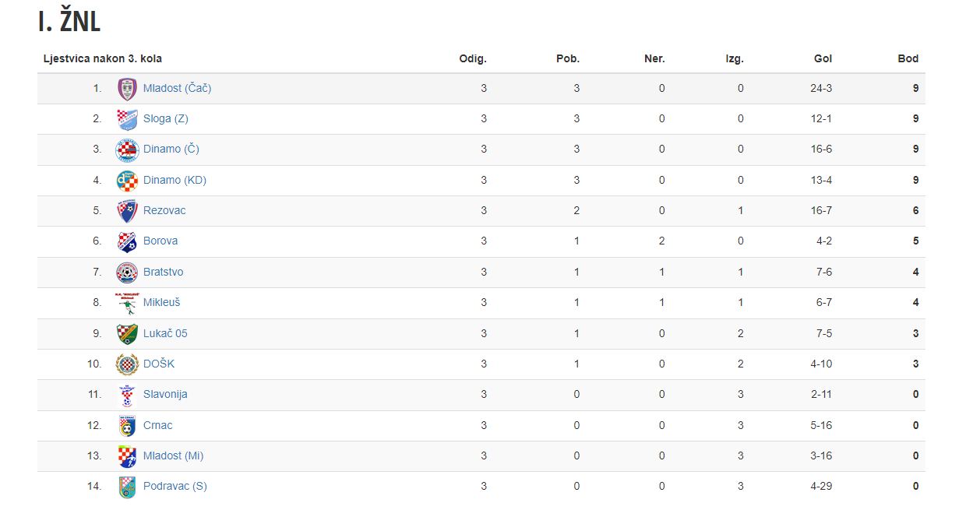The width and height of the screenshot is (980, 517).
Task: Click the Mladost (Čač) club crest
Action: point(127,89)
